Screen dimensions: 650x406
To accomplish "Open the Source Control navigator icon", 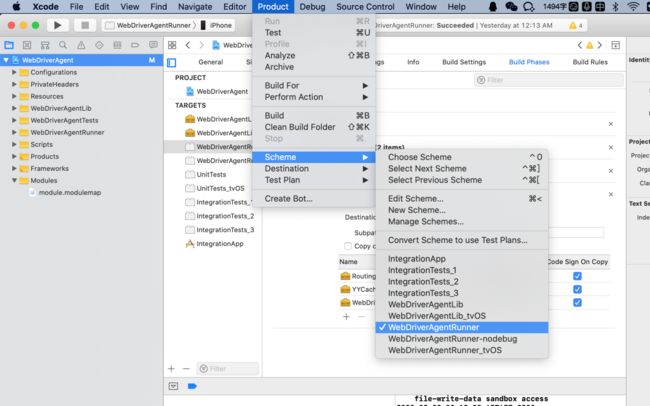I will coord(27,45).
